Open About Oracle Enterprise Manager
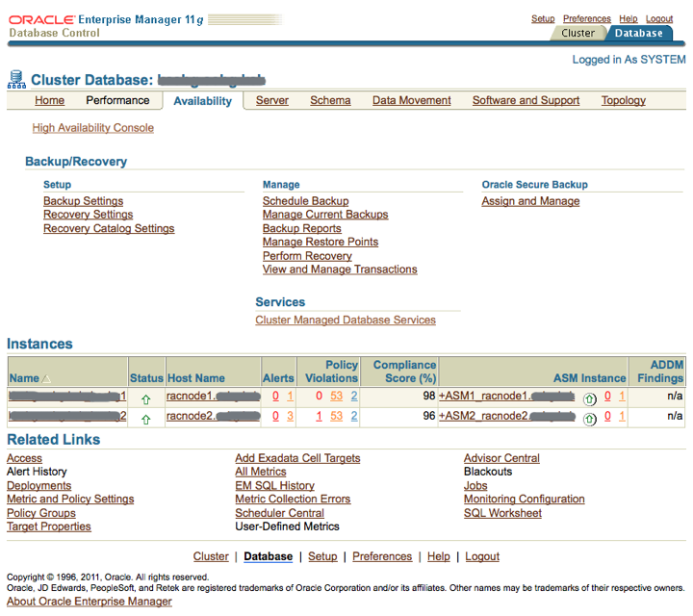 pyautogui.click(x=90, y=602)
